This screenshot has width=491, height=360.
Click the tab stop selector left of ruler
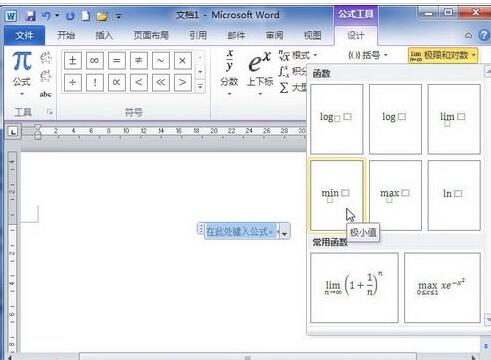[x=13, y=131]
